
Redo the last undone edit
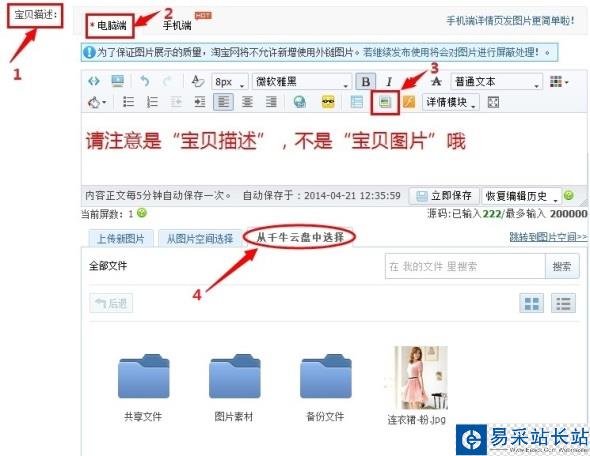pyautogui.click(x=167, y=81)
